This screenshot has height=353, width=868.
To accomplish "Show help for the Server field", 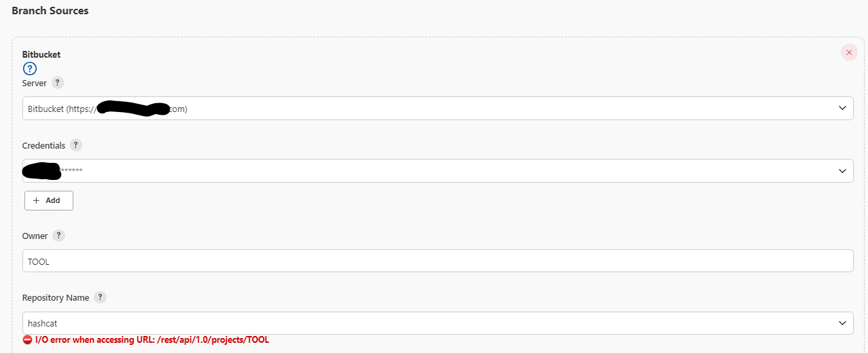I will 58,83.
